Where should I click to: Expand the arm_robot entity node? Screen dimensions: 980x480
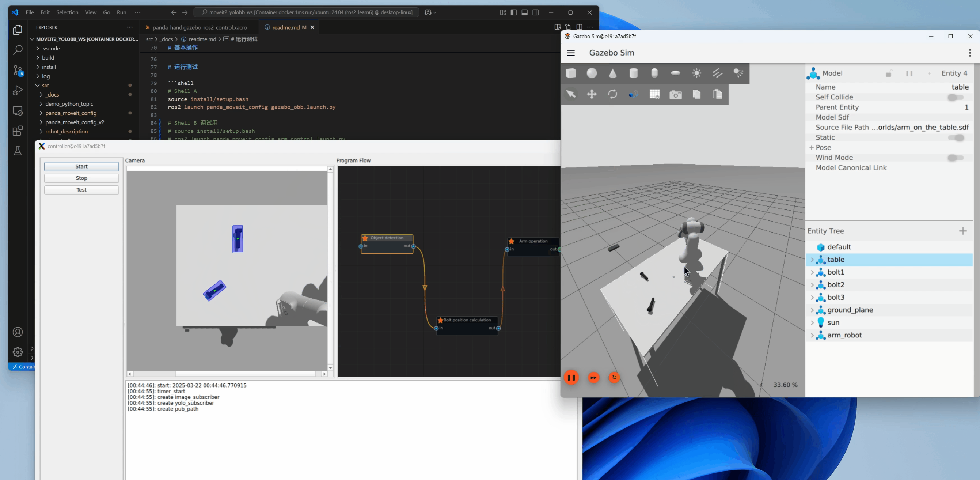pyautogui.click(x=812, y=335)
